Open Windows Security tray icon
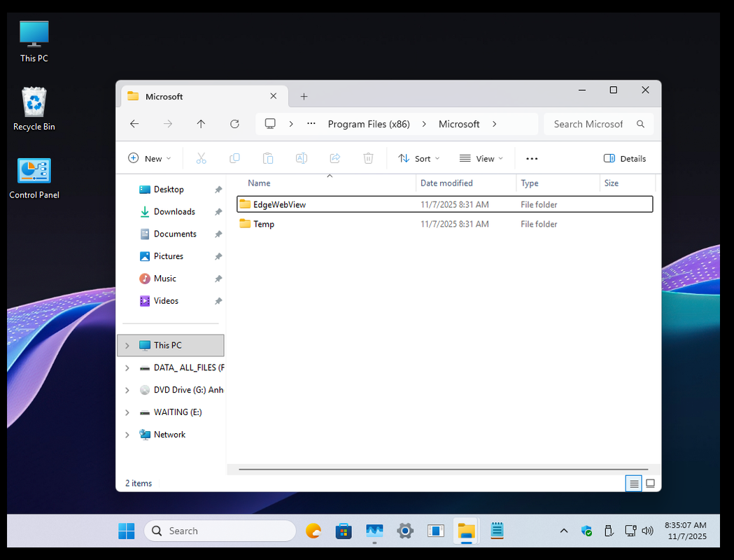 click(x=586, y=531)
